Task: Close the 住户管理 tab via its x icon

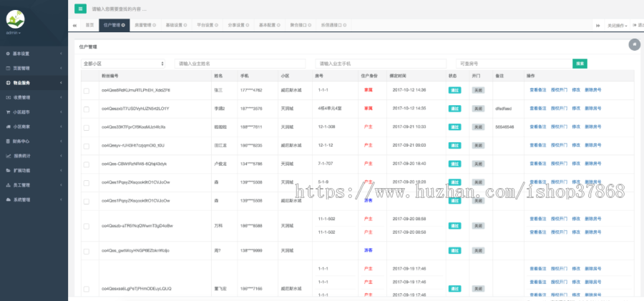Action: 125,25
